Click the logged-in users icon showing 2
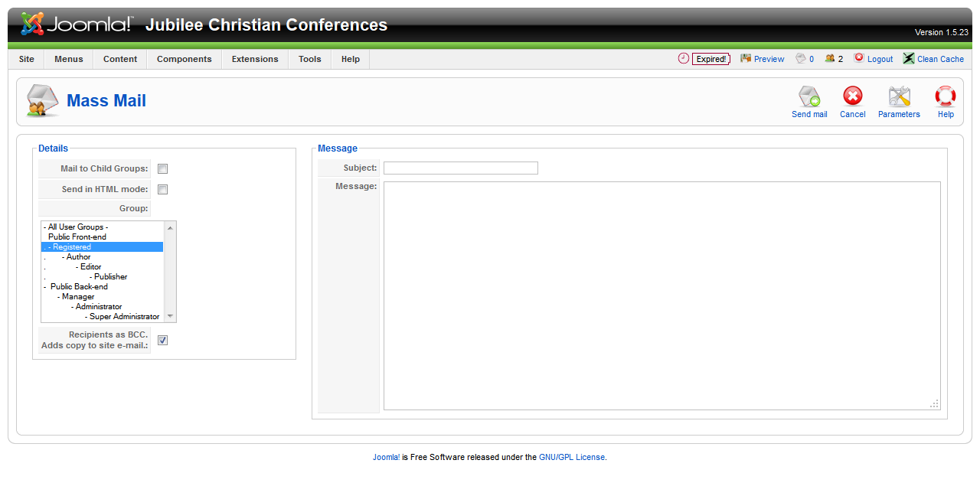The width and height of the screenshot is (980, 496). (x=830, y=58)
